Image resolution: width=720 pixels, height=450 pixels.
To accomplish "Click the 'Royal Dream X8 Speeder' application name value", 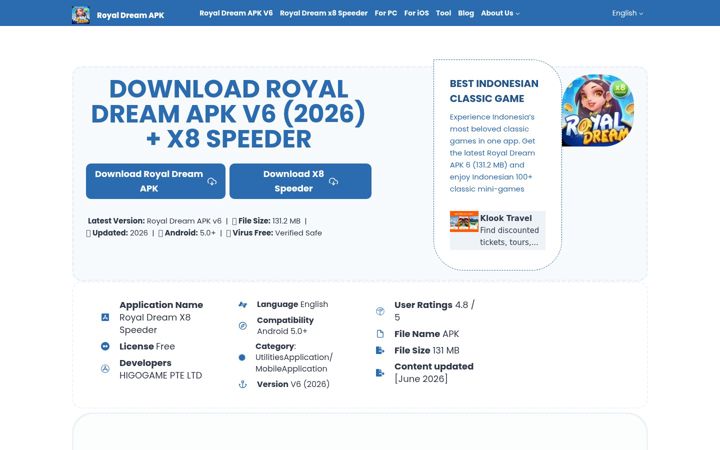I will 155,323.
